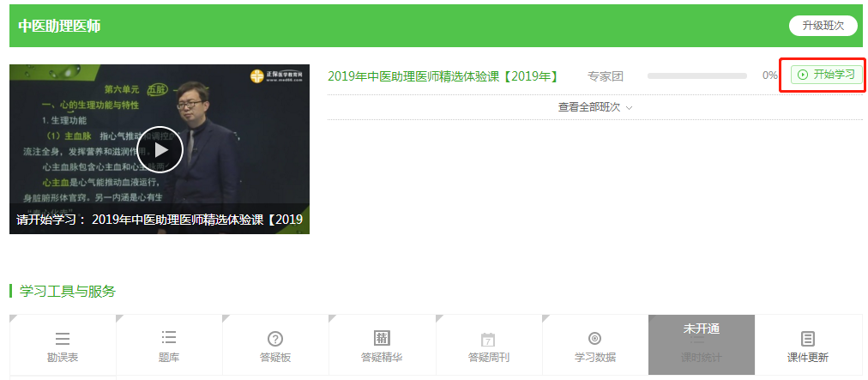This screenshot has height=380, width=868.
Task: Click the 专家团 teacher label
Action: tap(605, 76)
